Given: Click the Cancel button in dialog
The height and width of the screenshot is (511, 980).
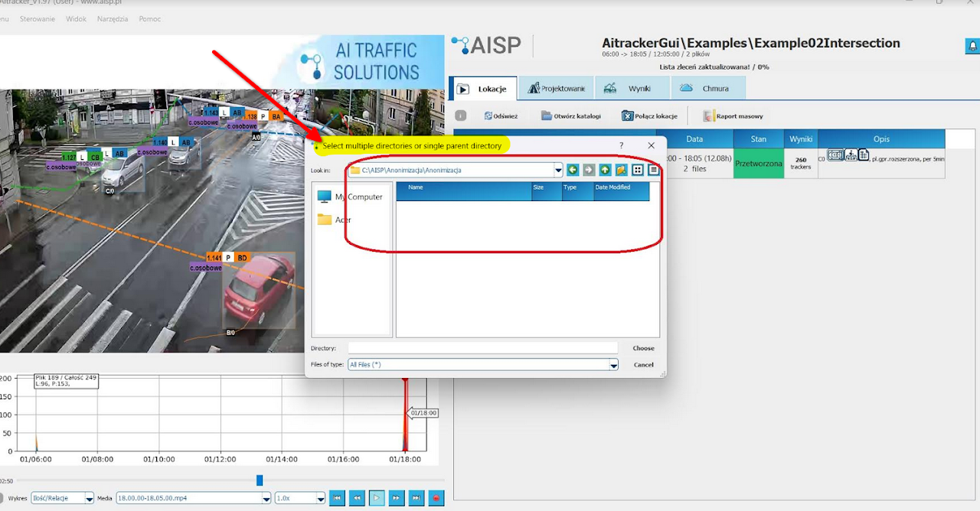Looking at the screenshot, I should (x=644, y=365).
